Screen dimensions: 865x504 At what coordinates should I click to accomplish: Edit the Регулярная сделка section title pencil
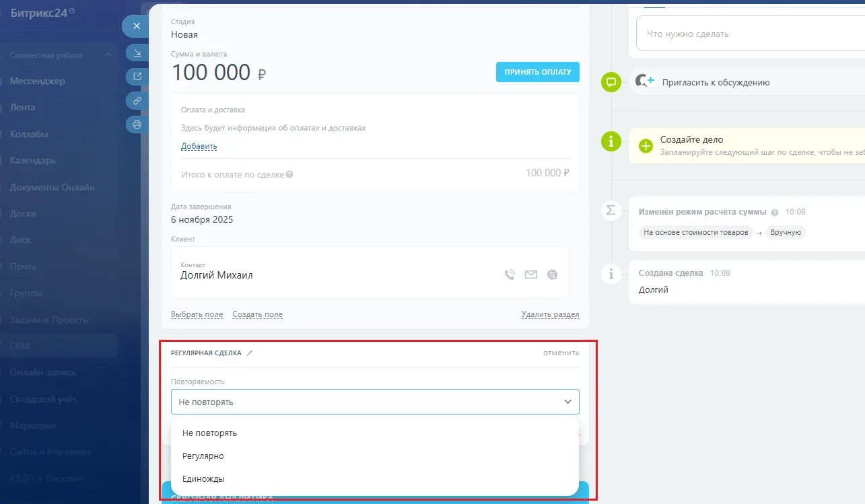pyautogui.click(x=250, y=353)
